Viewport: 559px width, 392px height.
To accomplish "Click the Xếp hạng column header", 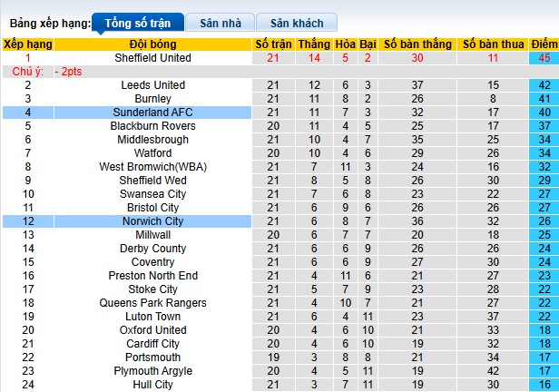I will click(28, 44).
